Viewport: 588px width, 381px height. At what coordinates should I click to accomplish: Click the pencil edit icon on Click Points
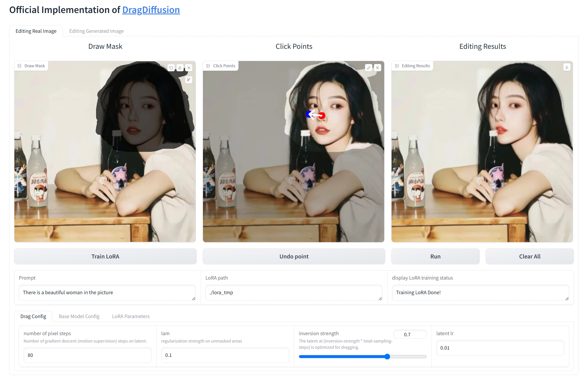[368, 68]
